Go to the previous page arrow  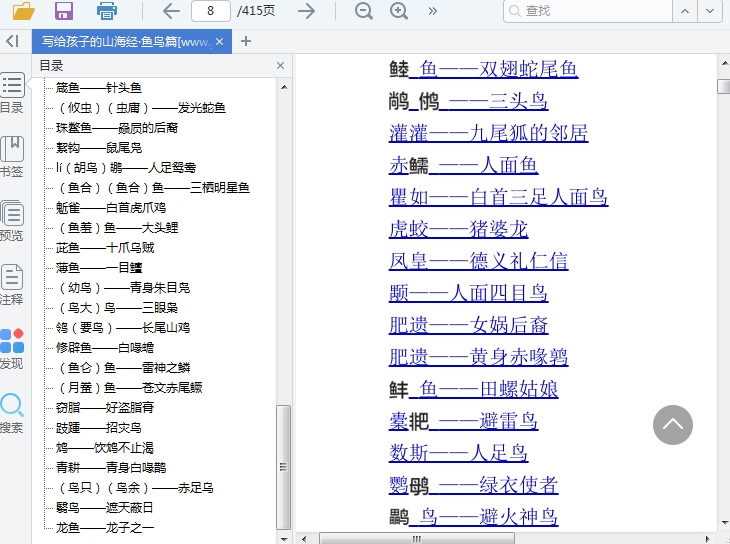click(171, 11)
